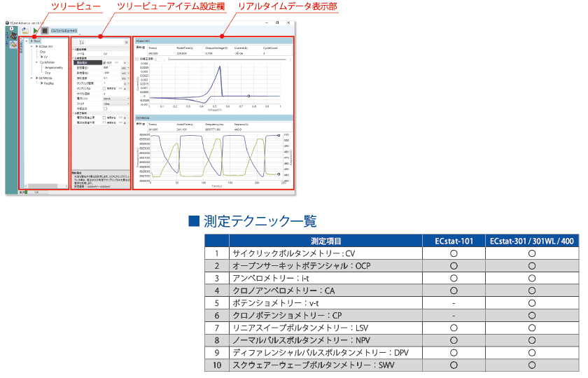Click tree scrollbar right arrow
Image resolution: width=588 pixels, height=378 pixels.
tap(66, 186)
